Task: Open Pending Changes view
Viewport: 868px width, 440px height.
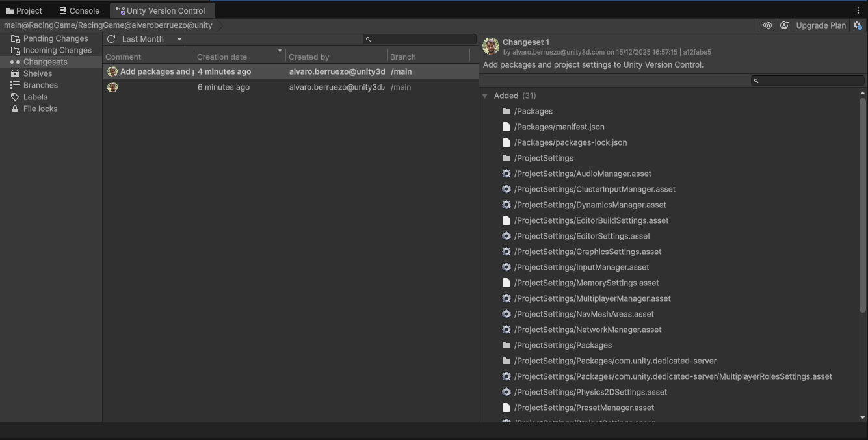Action: pos(55,38)
